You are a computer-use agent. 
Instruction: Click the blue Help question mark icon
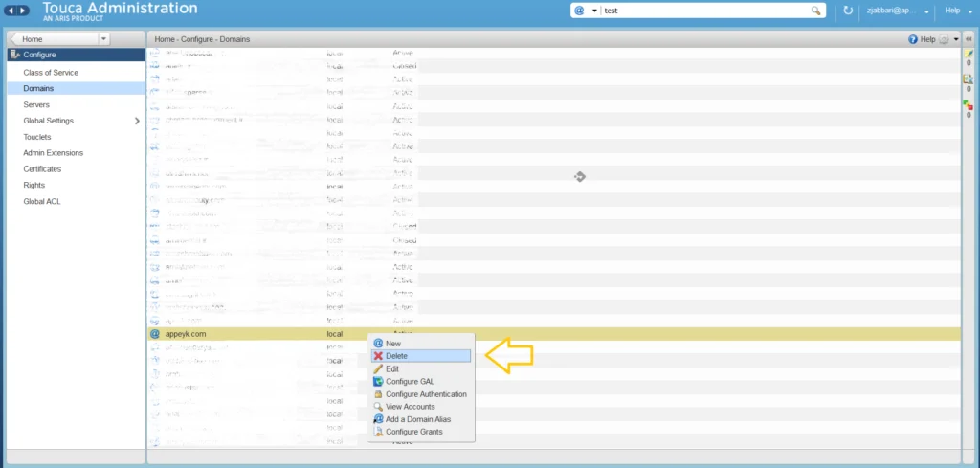click(x=912, y=39)
